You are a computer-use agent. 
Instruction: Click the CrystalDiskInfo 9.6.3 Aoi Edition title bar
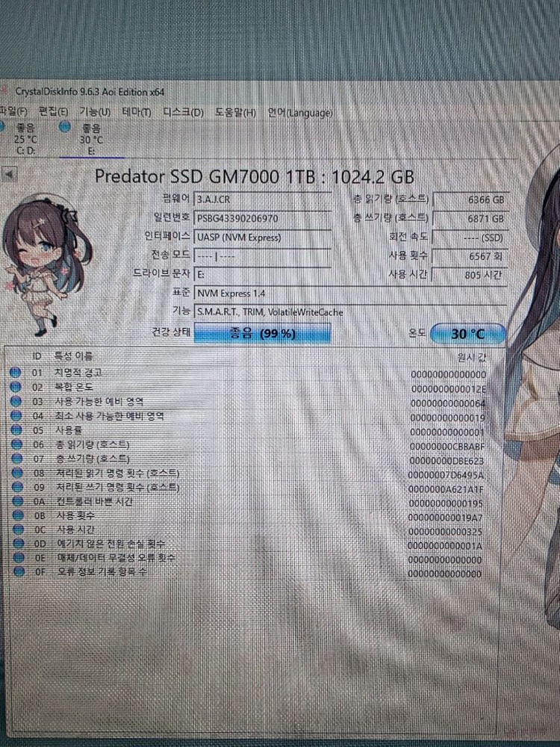pyautogui.click(x=90, y=91)
